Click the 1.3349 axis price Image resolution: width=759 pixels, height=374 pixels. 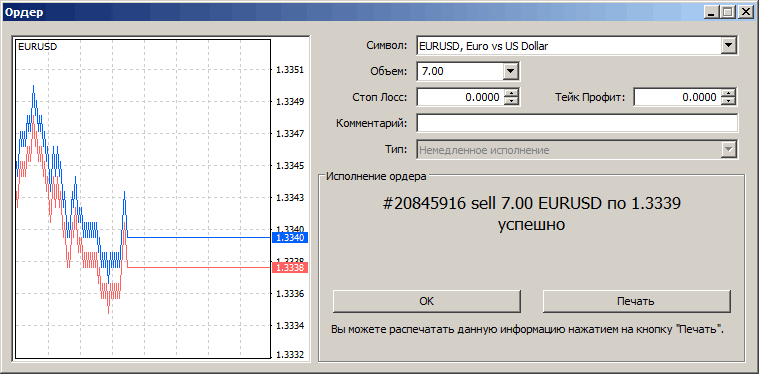click(x=290, y=102)
